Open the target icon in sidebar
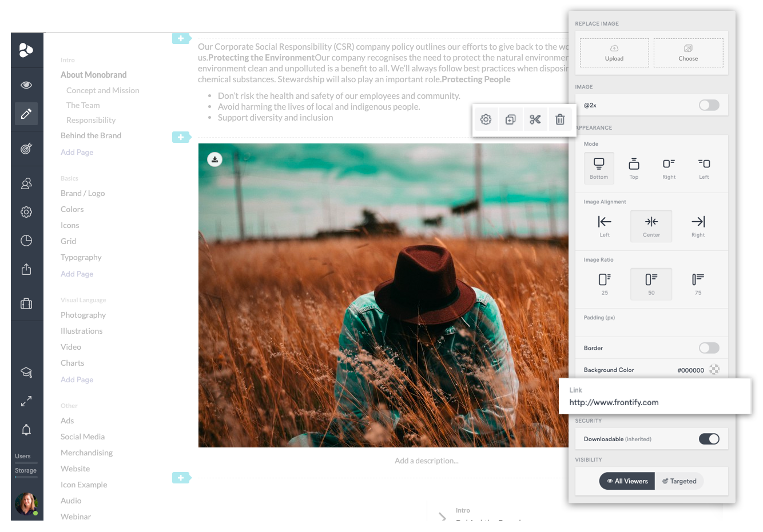Image resolution: width=763 pixels, height=532 pixels. point(26,149)
